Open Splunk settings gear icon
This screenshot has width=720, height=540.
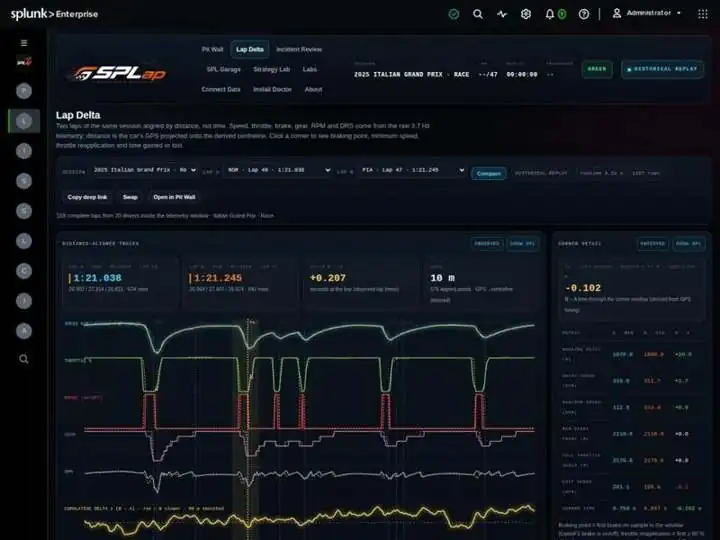point(526,14)
